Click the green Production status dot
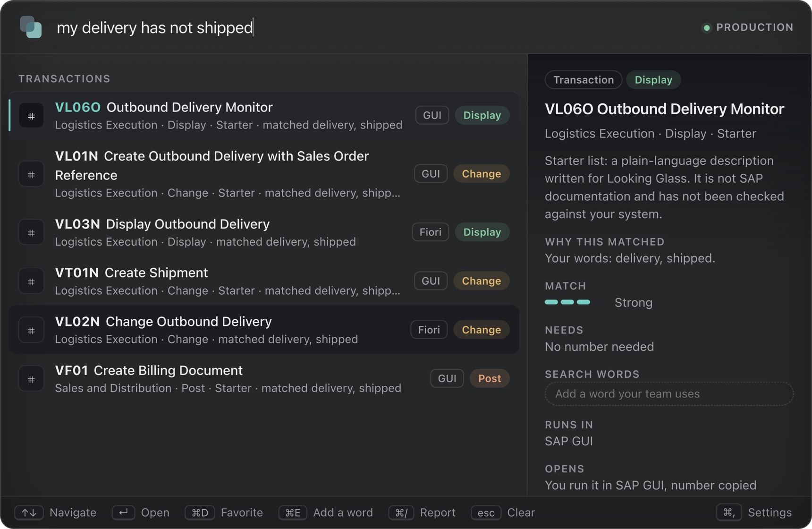Image resolution: width=812 pixels, height=529 pixels. [x=707, y=28]
